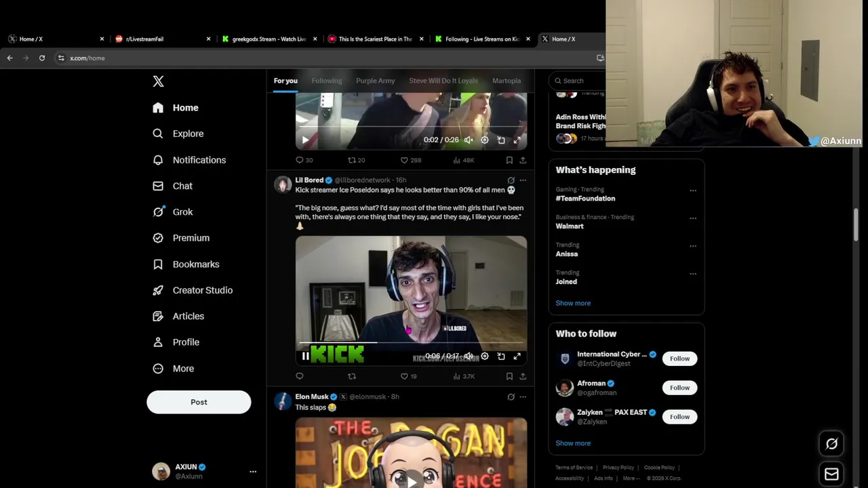Repost the post with 20 reposts
This screenshot has width=868, height=488.
(x=356, y=160)
